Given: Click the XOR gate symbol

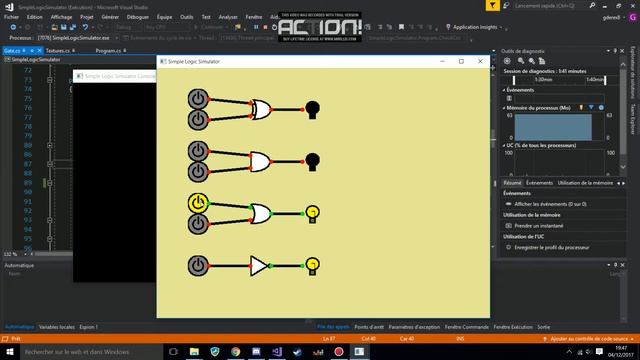Looking at the screenshot, I should tap(261, 109).
